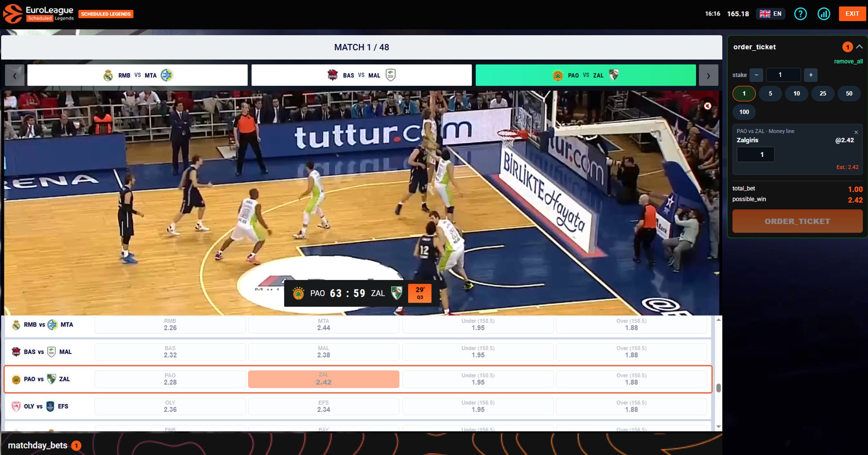The image size is (868, 455).
Task: Click the main stake input field
Action: (783, 75)
